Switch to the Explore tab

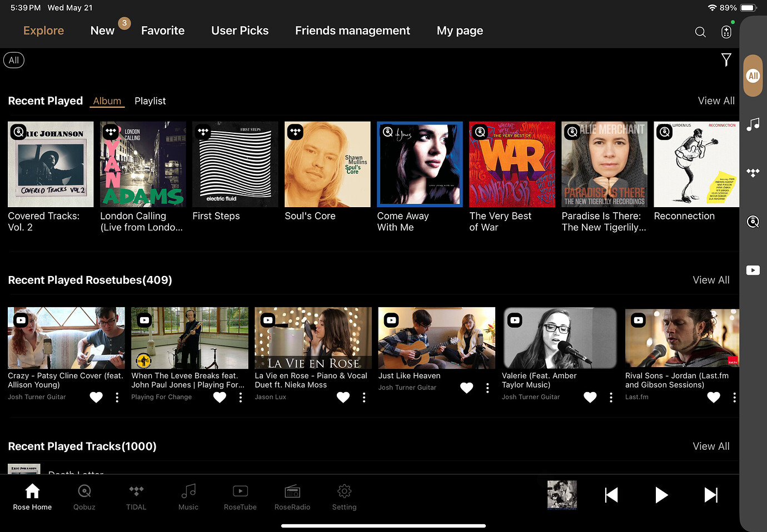[x=43, y=31]
